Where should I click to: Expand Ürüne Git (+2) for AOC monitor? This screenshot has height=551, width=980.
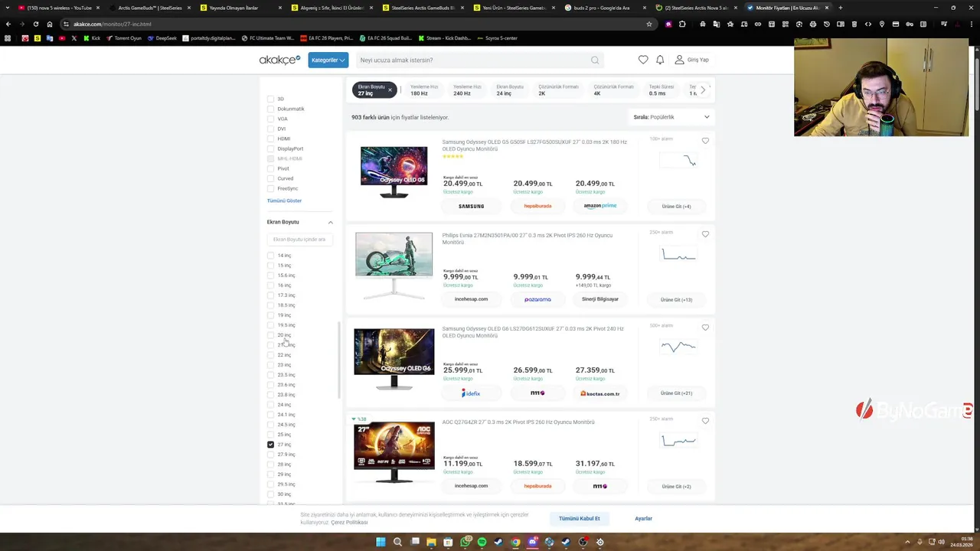(677, 487)
